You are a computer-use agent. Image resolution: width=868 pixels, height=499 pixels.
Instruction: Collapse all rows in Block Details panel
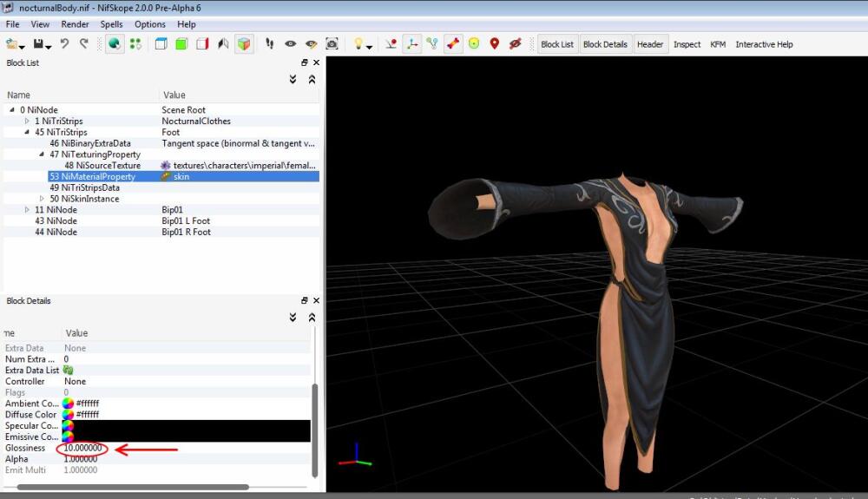coord(312,318)
